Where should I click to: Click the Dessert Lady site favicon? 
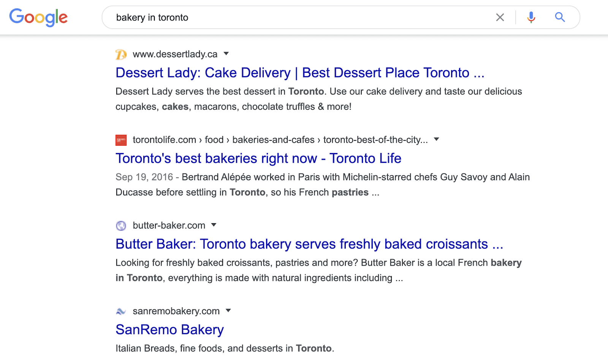[x=120, y=54]
